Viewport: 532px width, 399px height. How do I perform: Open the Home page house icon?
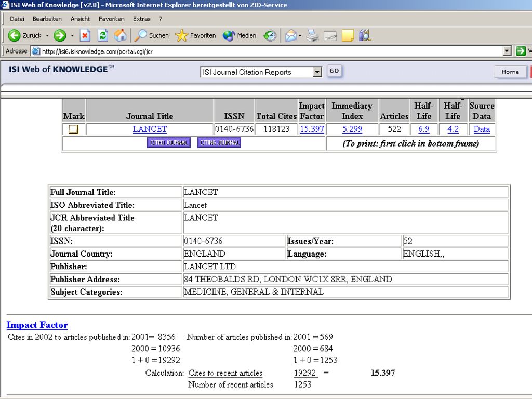120,35
